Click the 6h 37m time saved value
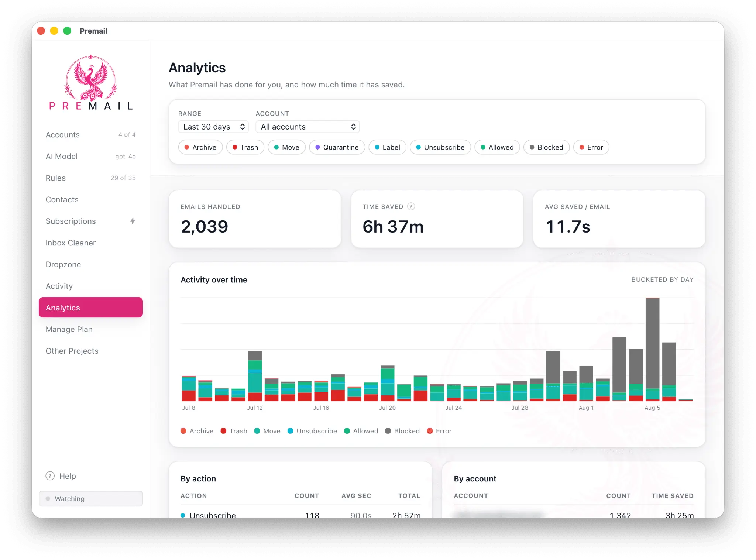Image resolution: width=756 pixels, height=560 pixels. 393,227
